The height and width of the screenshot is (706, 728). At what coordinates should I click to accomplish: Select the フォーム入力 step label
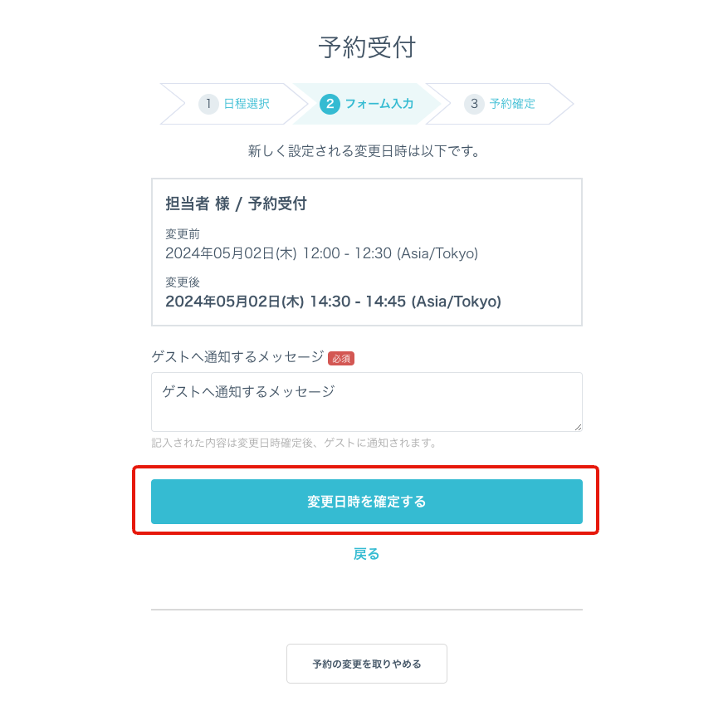pos(379,104)
